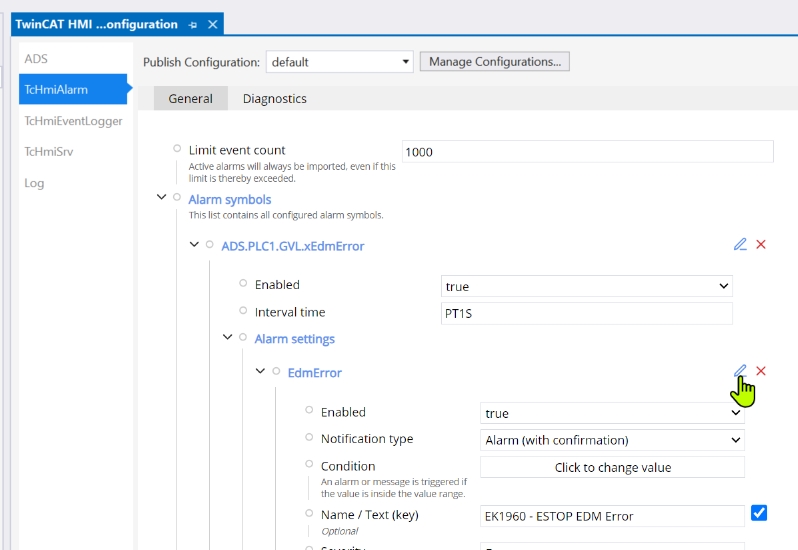
Task: Select ADS in the left sidebar
Action: click(36, 59)
